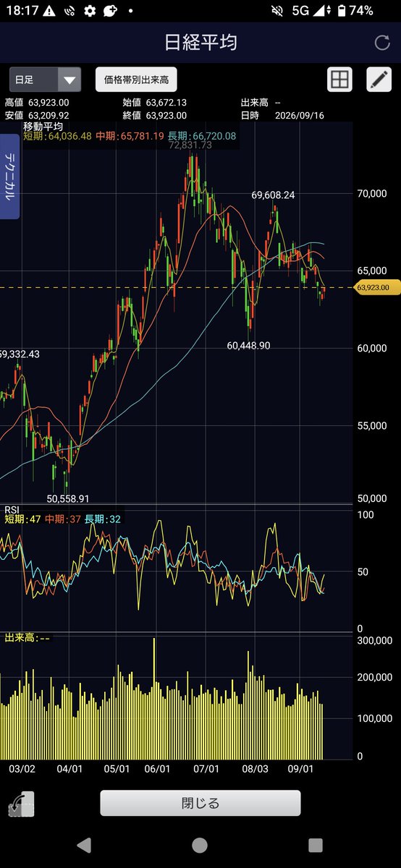Screen dimensions: 401x868
Task: Tap the settings gear icon in status bar
Action: click(90, 11)
